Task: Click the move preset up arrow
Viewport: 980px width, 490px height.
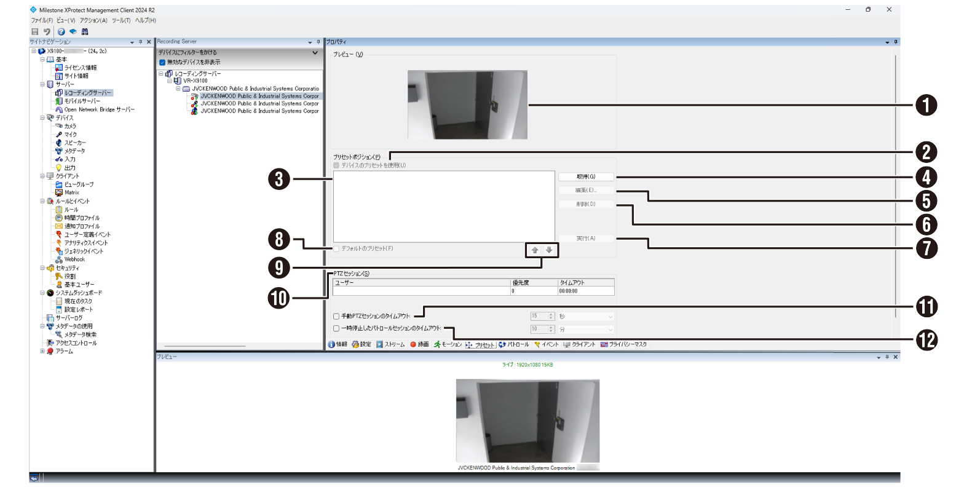Action: (535, 250)
